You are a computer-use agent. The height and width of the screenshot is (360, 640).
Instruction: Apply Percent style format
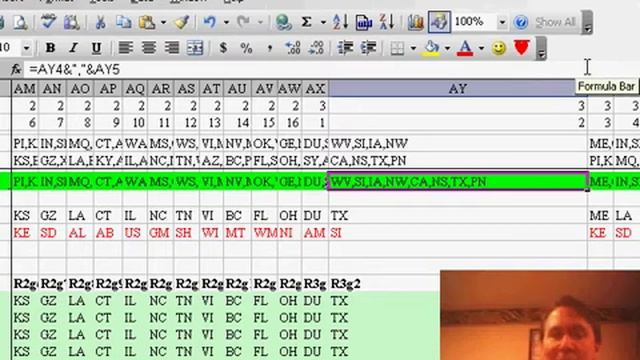(x=246, y=48)
